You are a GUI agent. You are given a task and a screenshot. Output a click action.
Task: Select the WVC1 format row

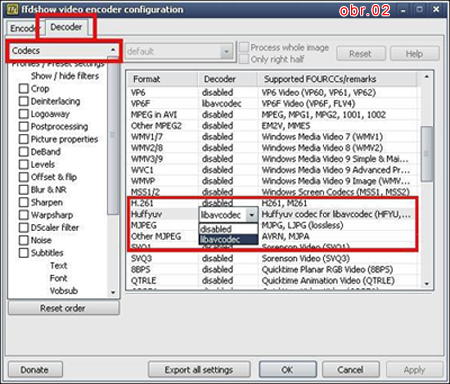click(x=273, y=170)
